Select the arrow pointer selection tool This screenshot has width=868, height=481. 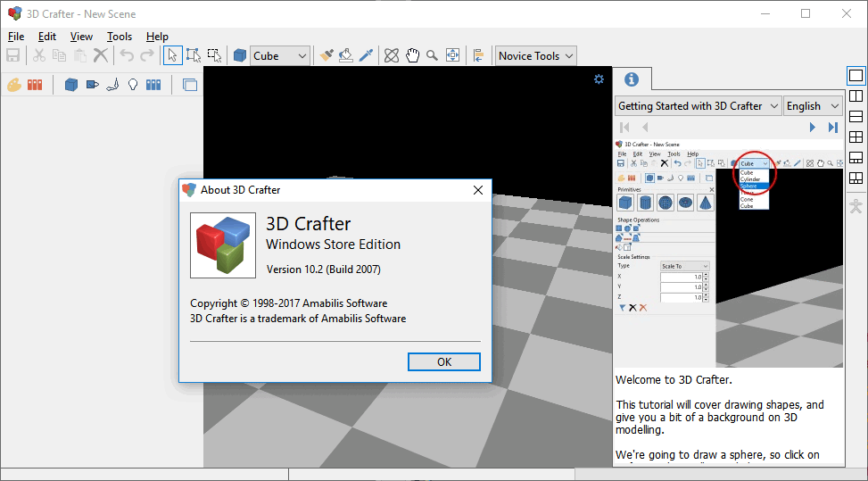pos(172,55)
